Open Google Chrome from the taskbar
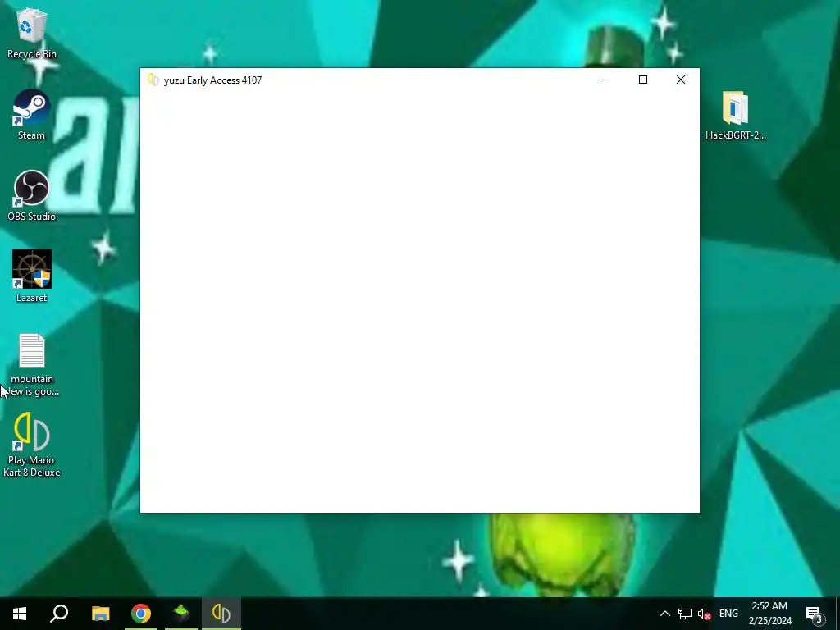 tap(141, 614)
